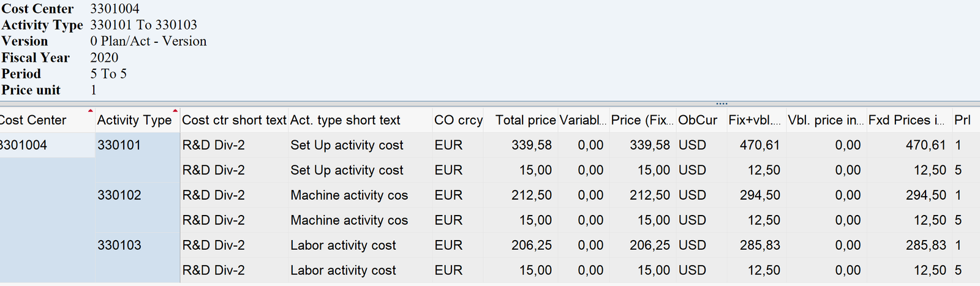The width and height of the screenshot is (980, 286).
Task: Click the ObCur column header
Action: click(x=697, y=120)
